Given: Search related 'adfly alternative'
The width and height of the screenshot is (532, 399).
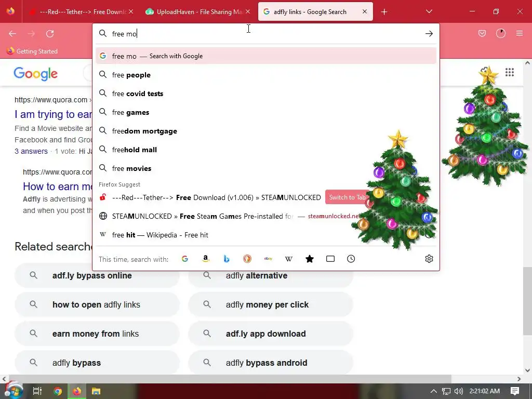Looking at the screenshot, I should click(x=270, y=275).
